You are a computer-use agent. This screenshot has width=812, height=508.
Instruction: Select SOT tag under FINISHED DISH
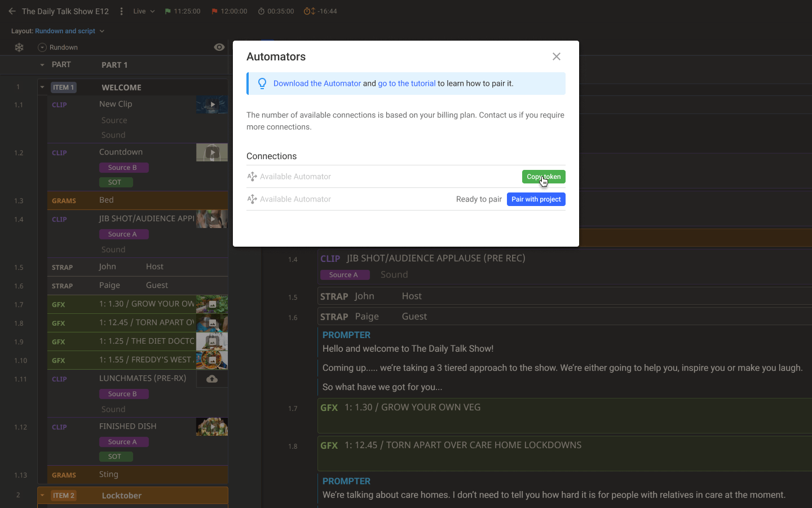coord(116,457)
